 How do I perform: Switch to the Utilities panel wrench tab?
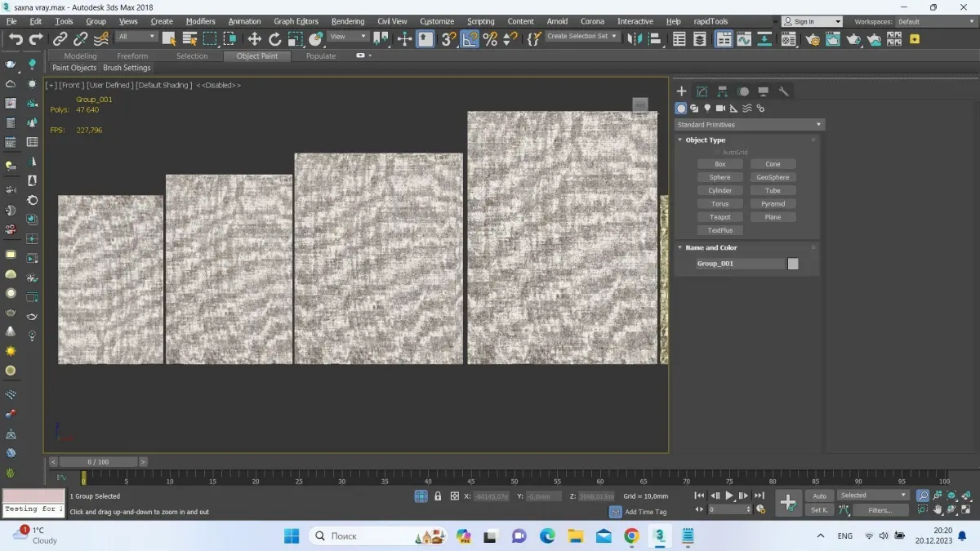[x=784, y=91]
